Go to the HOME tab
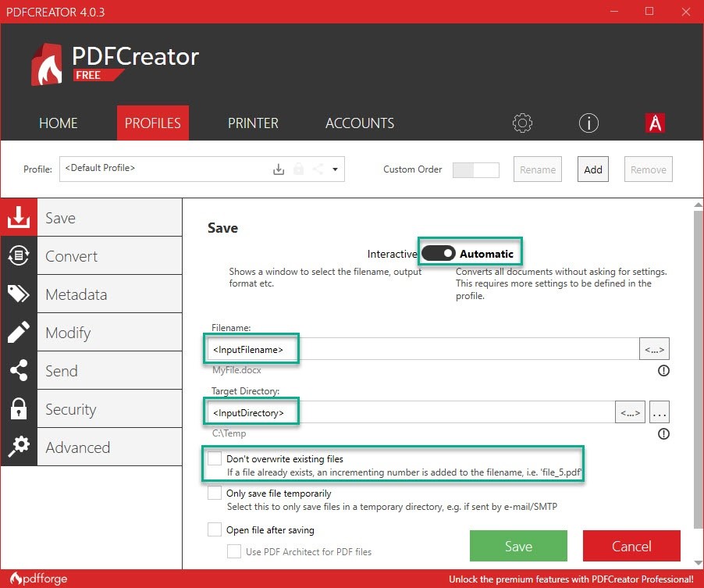The height and width of the screenshot is (588, 704). click(59, 123)
